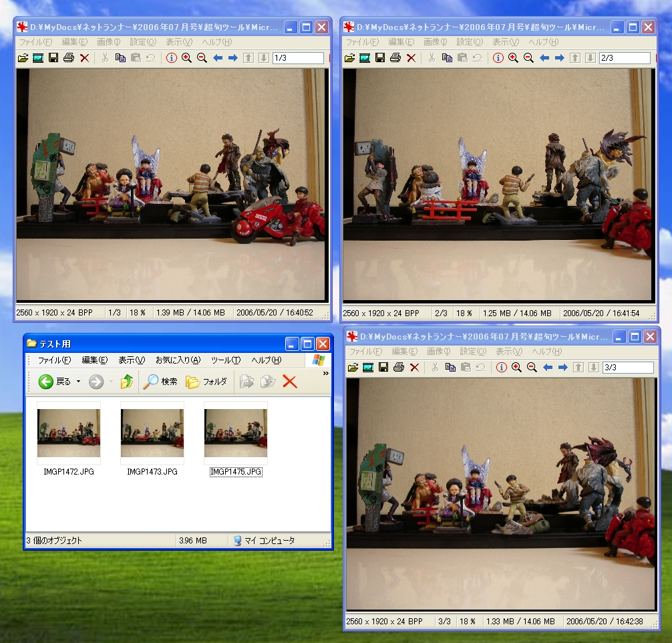Click the Up folder icon in Explorer
672x643 pixels.
tap(127, 382)
